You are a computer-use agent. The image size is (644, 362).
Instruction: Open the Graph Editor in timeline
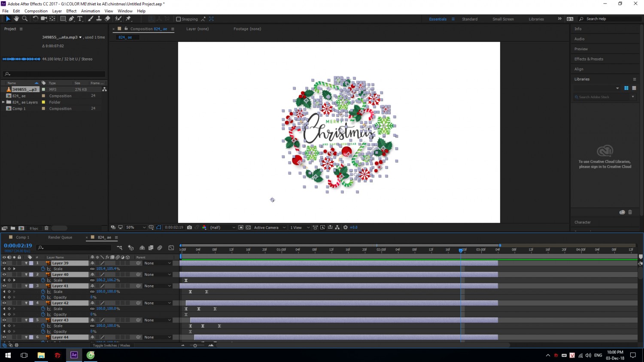click(x=171, y=247)
